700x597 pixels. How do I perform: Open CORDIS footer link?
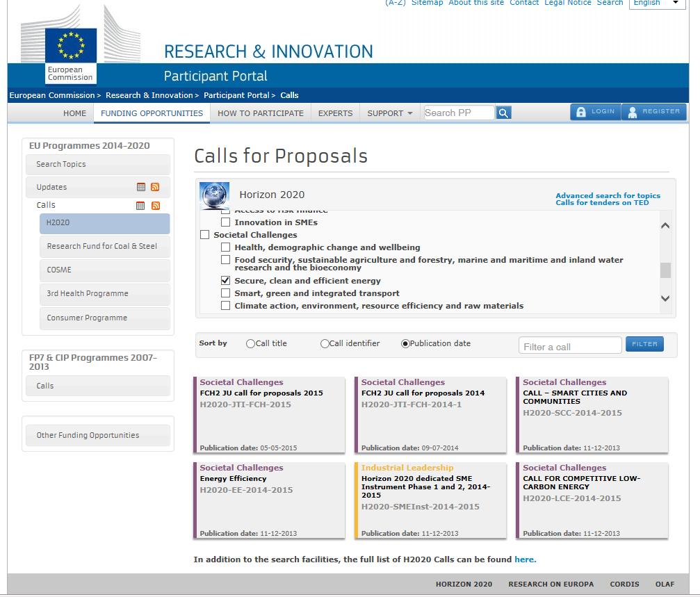coord(624,584)
